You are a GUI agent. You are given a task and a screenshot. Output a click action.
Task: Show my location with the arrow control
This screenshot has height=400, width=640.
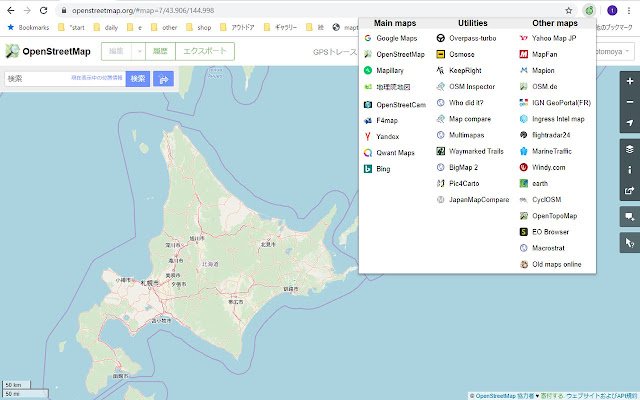pos(630,122)
